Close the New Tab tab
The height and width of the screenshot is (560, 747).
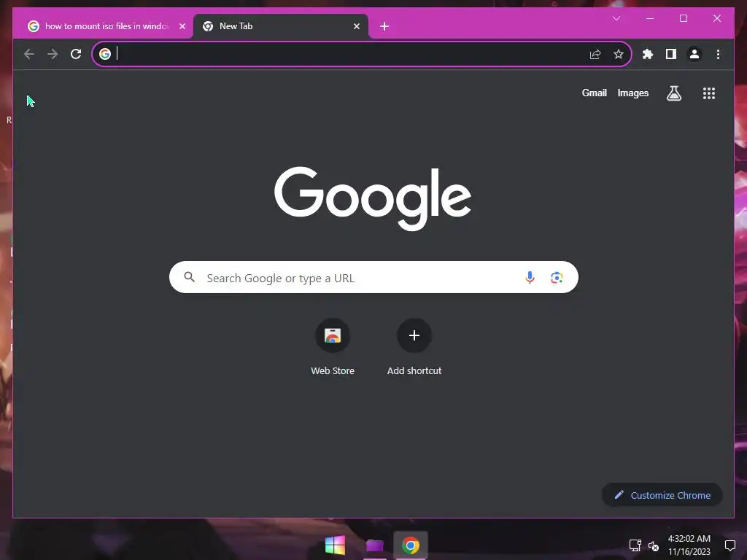356,27
